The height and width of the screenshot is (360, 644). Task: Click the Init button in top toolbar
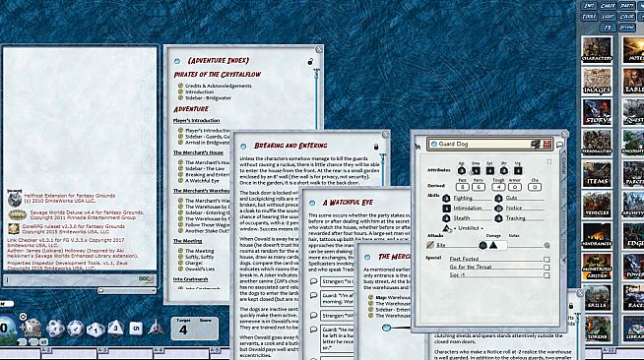click(x=589, y=6)
